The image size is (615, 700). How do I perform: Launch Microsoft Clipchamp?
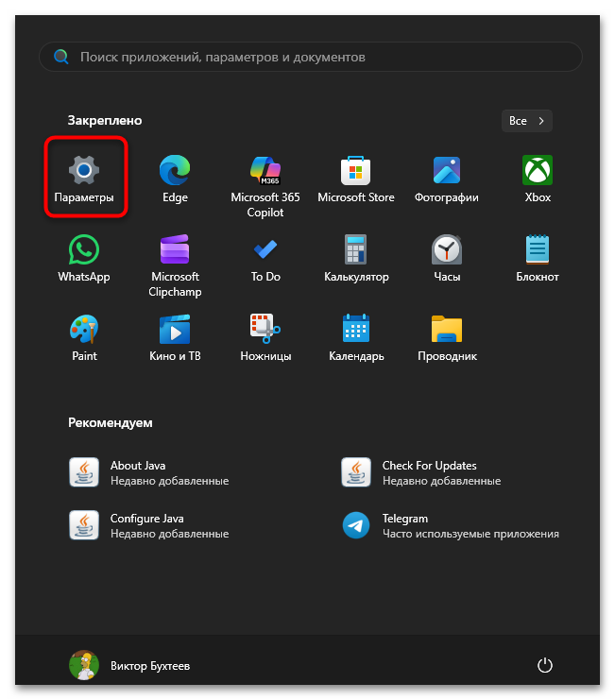(175, 265)
